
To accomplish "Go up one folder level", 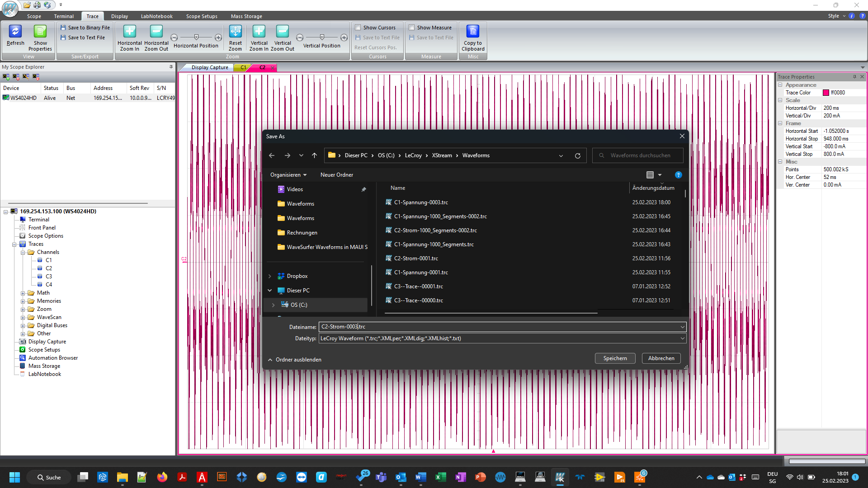I will coord(314,155).
